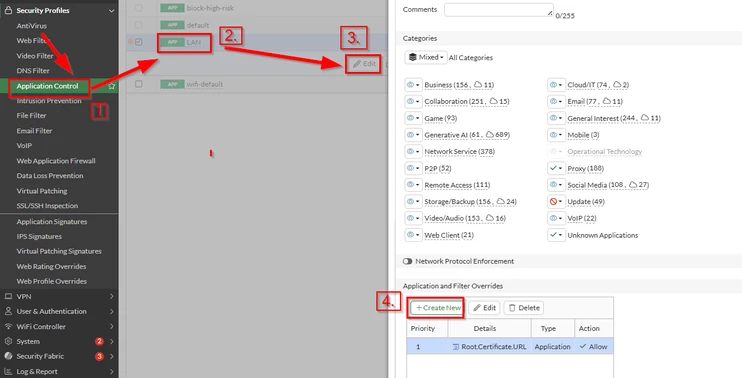Click the Security Profiles lock icon
The image size is (742, 378).
(8, 10)
